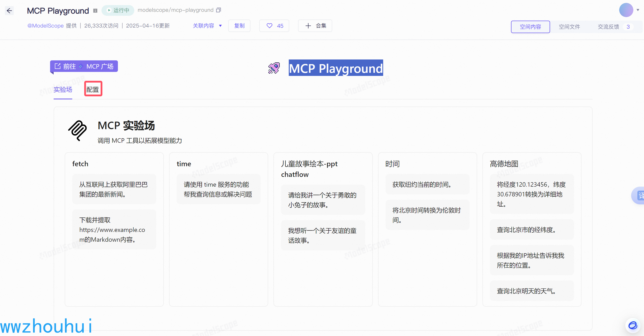The width and height of the screenshot is (644, 336).
Task: Click the ModelScope floating icon bottom right
Action: coord(633,326)
